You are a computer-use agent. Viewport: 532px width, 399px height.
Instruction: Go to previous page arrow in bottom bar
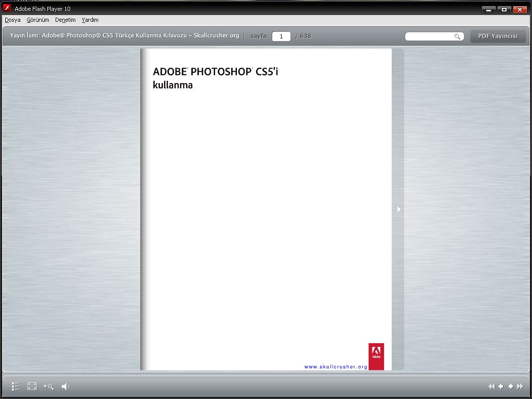(501, 387)
